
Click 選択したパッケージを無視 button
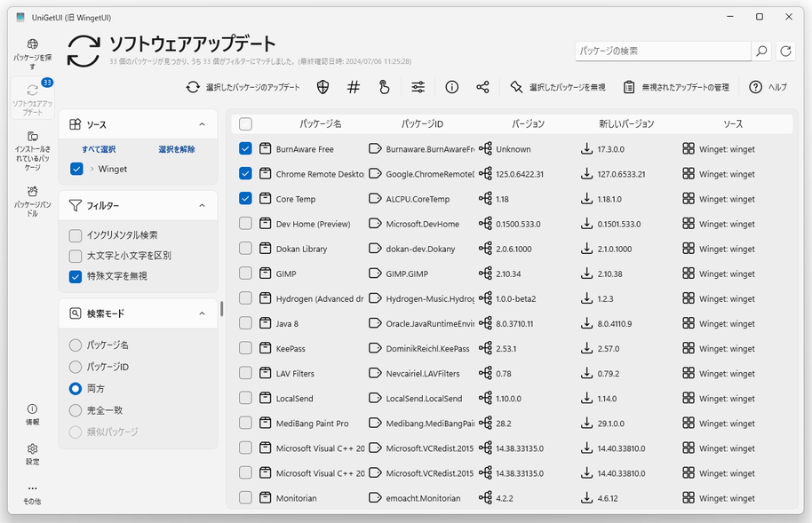(557, 87)
